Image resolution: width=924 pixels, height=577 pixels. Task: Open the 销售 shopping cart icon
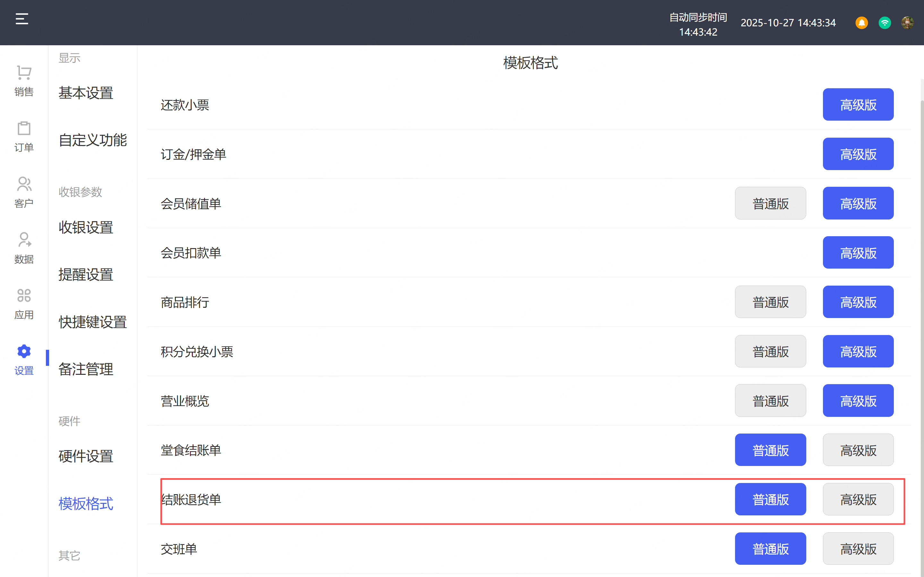coord(24,81)
